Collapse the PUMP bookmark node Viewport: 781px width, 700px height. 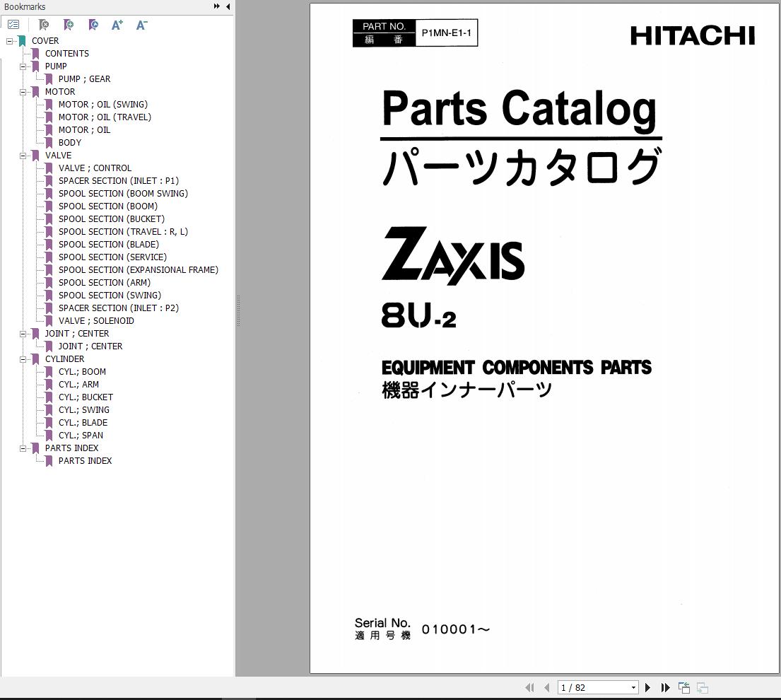(23, 66)
